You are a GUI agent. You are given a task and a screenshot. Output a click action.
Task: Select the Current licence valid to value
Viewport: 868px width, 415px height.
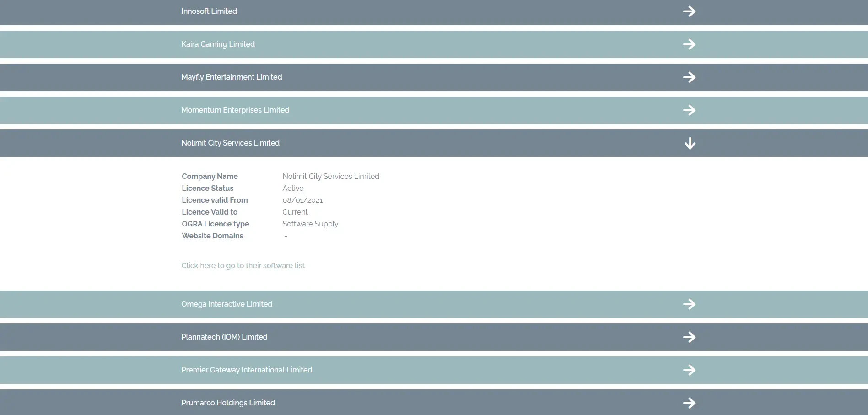pyautogui.click(x=295, y=212)
